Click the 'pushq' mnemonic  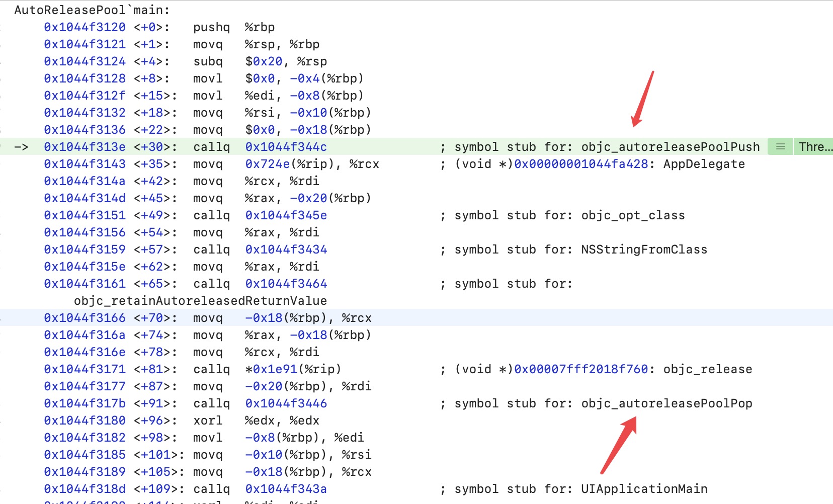[x=212, y=27]
